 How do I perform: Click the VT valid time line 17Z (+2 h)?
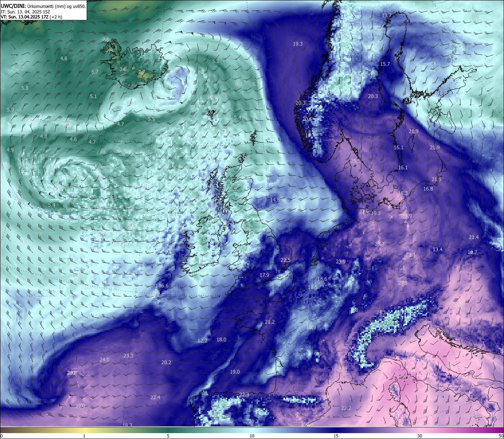31,17
